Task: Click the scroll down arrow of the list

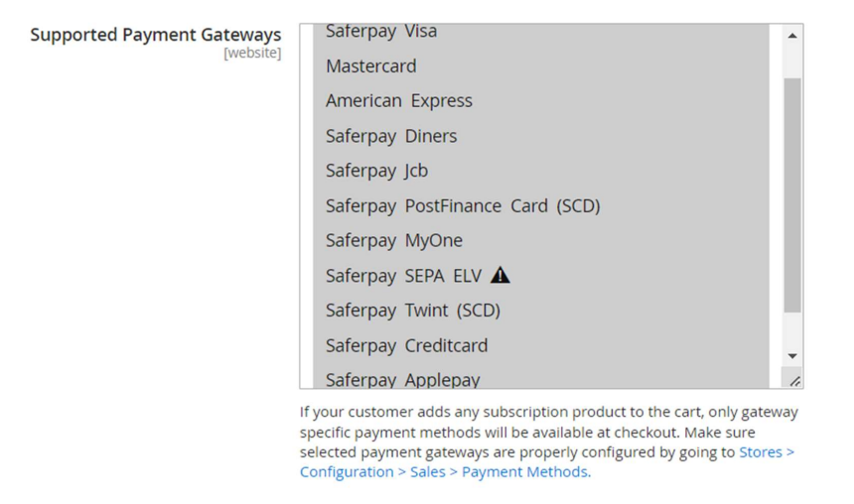Action: pos(791,356)
